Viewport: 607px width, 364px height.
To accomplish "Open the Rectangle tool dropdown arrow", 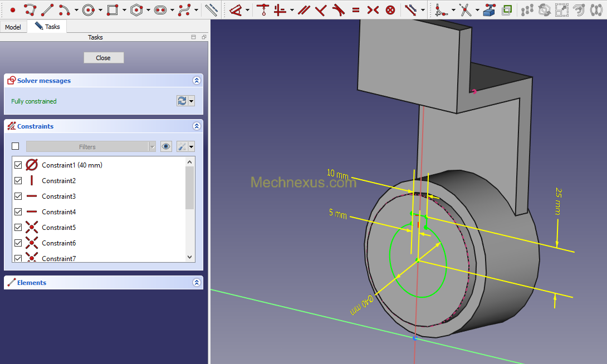I will [x=124, y=11].
